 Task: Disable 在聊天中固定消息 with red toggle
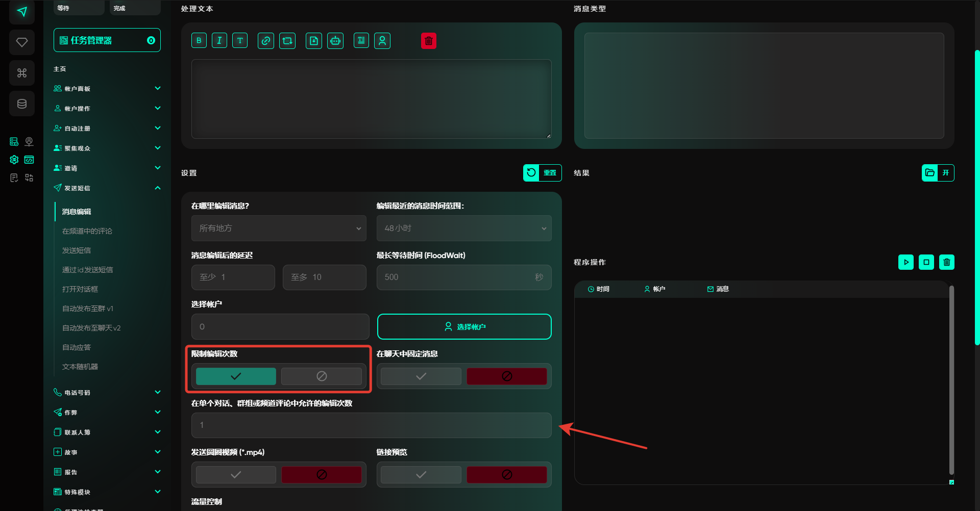(x=506, y=376)
